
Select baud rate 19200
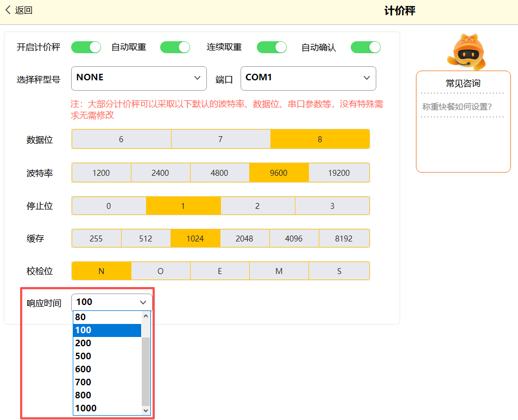click(339, 173)
